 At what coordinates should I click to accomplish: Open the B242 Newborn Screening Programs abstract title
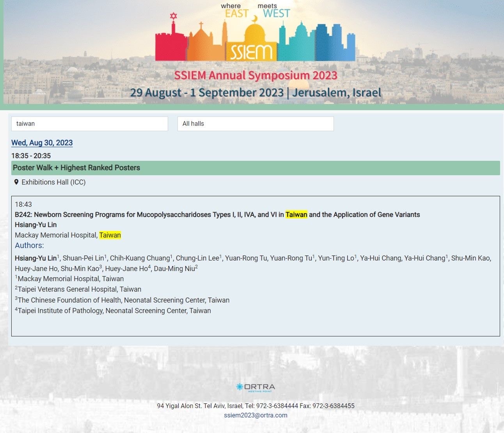pyautogui.click(x=217, y=215)
